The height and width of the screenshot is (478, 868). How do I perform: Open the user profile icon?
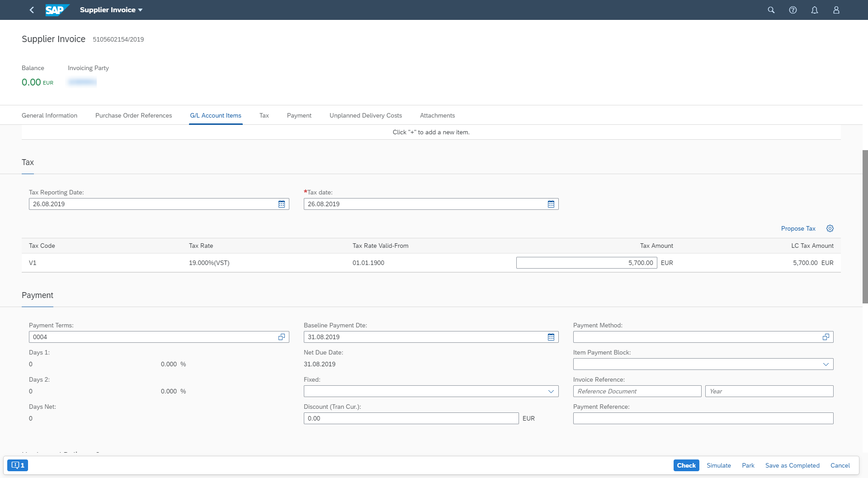836,10
